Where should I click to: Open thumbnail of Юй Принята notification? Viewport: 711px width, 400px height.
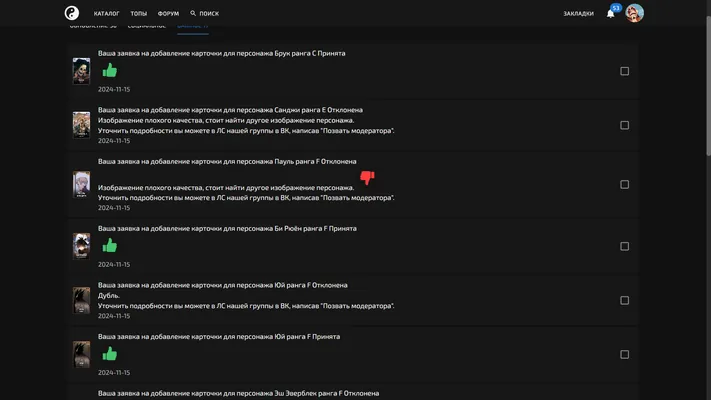point(82,354)
